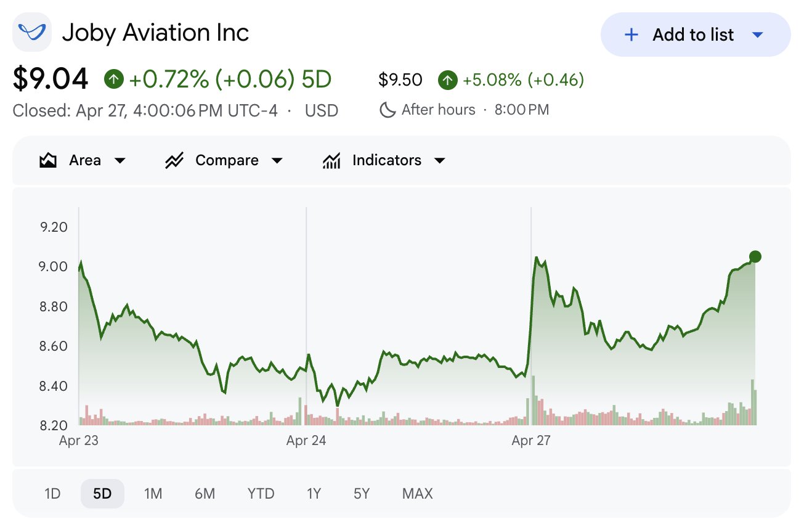Expand the Indicators dropdown arrow

point(439,161)
